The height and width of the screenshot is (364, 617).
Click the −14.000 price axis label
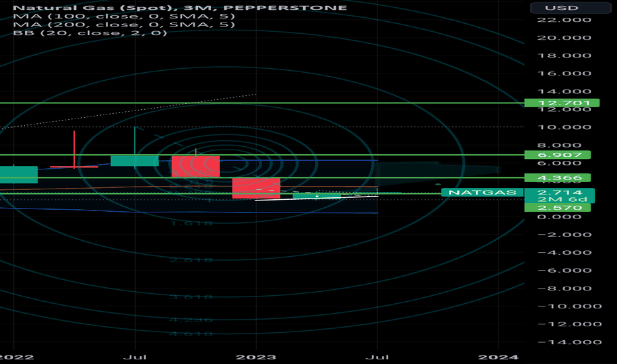[569, 342]
